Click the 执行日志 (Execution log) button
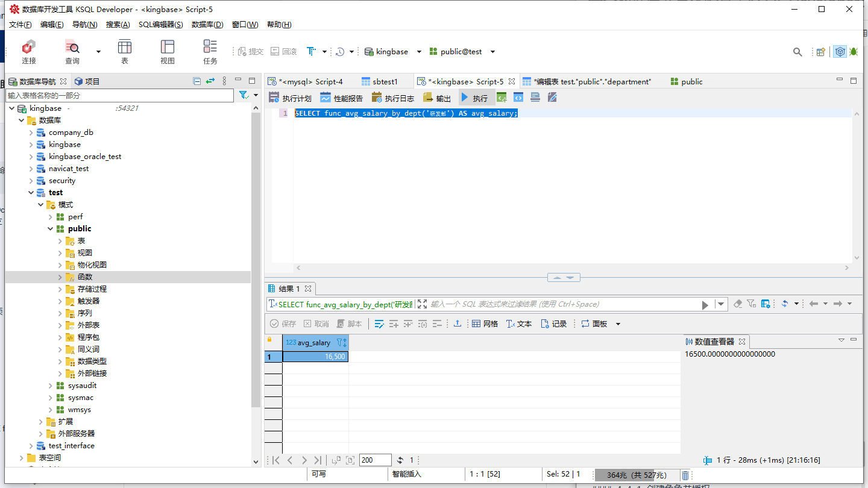This screenshot has height=488, width=868. click(x=393, y=98)
